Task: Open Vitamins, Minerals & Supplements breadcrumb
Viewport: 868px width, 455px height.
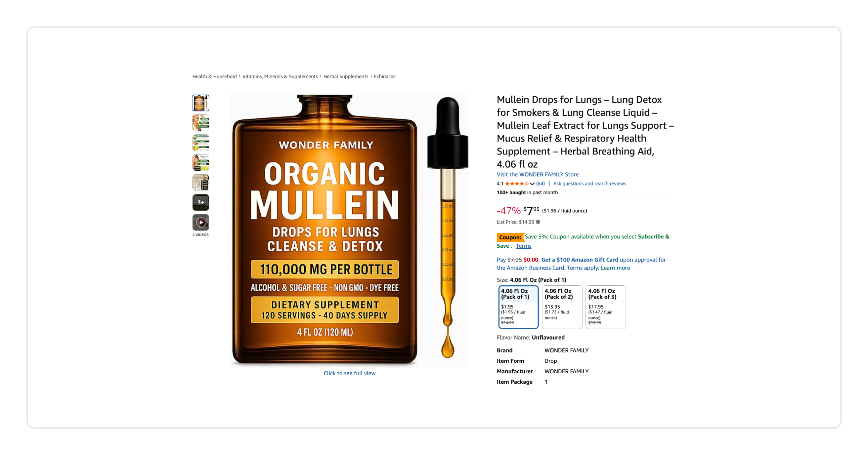Action: (280, 76)
